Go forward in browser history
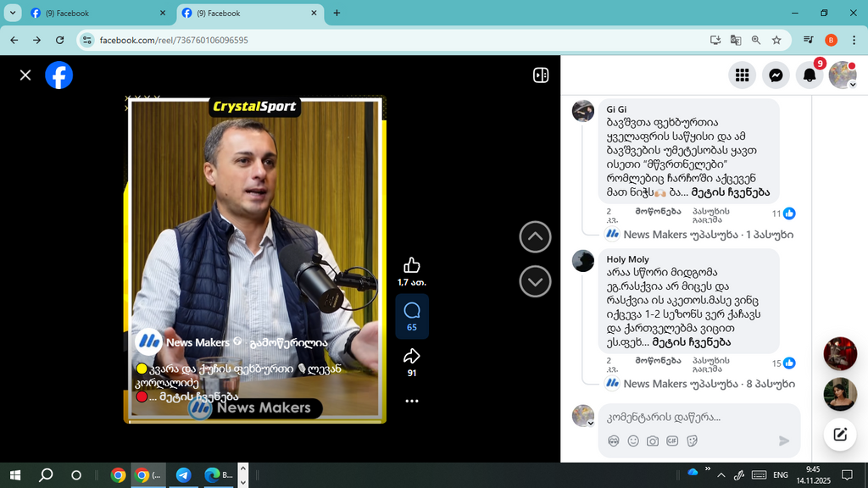This screenshot has width=868, height=488. coord(36,40)
